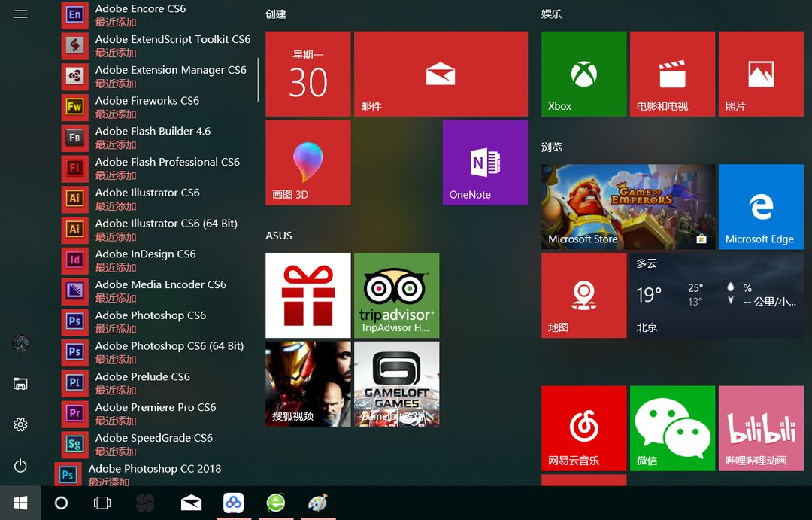Image resolution: width=812 pixels, height=520 pixels.
Task: Click the app list scrollbar thumb
Action: click(258, 80)
